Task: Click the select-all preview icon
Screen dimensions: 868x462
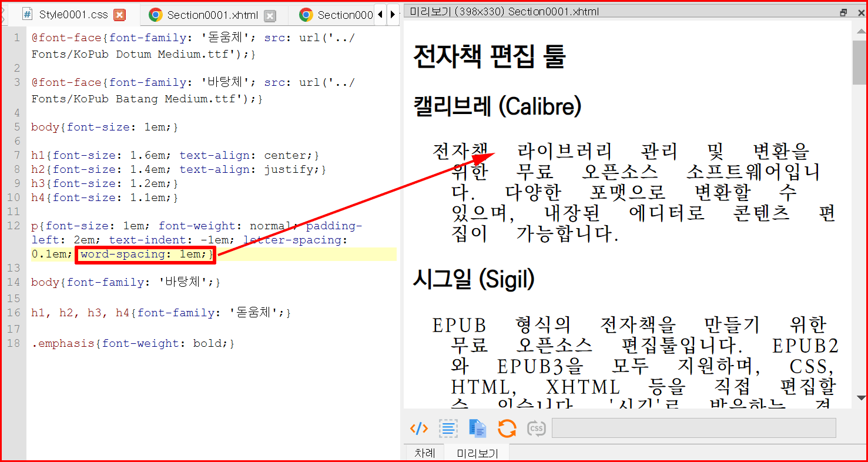Action: pyautogui.click(x=448, y=428)
